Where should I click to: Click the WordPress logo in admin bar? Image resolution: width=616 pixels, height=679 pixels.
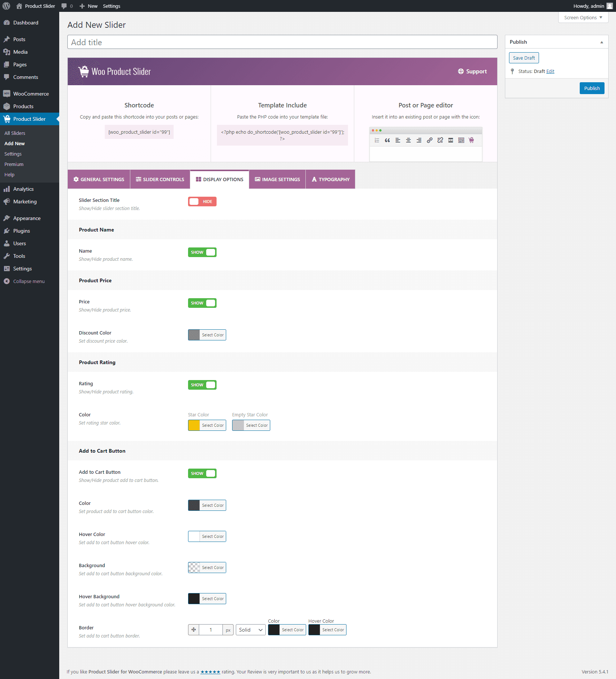point(6,6)
